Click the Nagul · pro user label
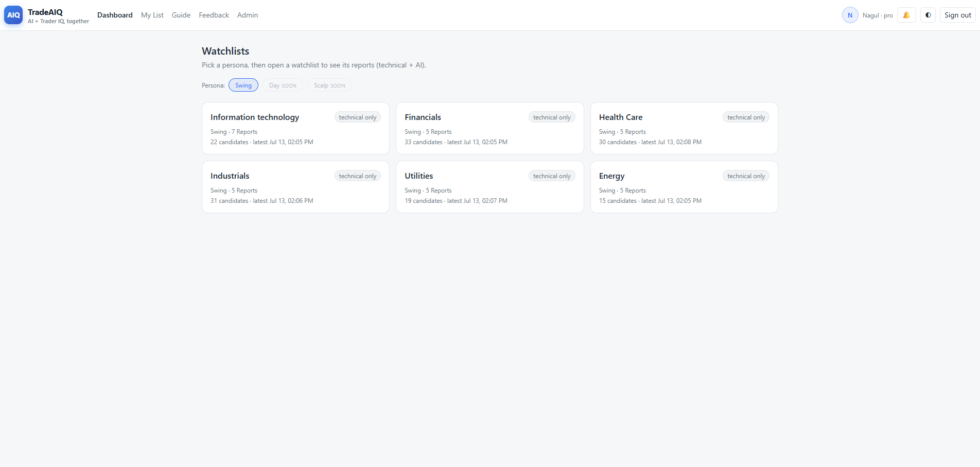 878,15
